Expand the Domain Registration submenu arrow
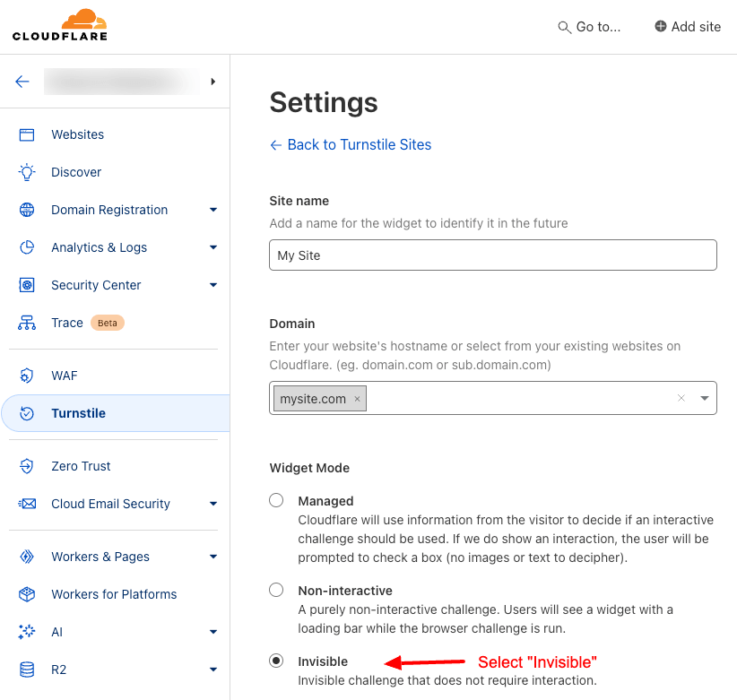This screenshot has height=700, width=737. pos(213,210)
